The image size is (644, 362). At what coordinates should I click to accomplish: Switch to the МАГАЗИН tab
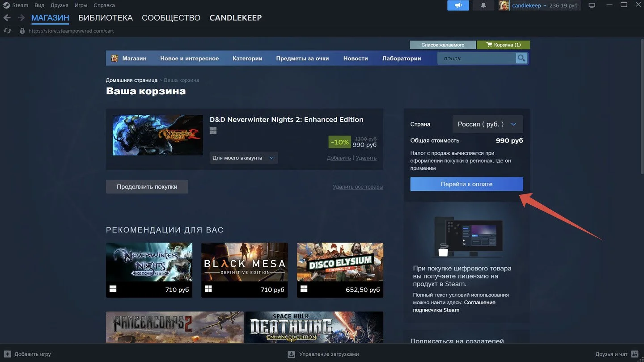click(x=50, y=18)
